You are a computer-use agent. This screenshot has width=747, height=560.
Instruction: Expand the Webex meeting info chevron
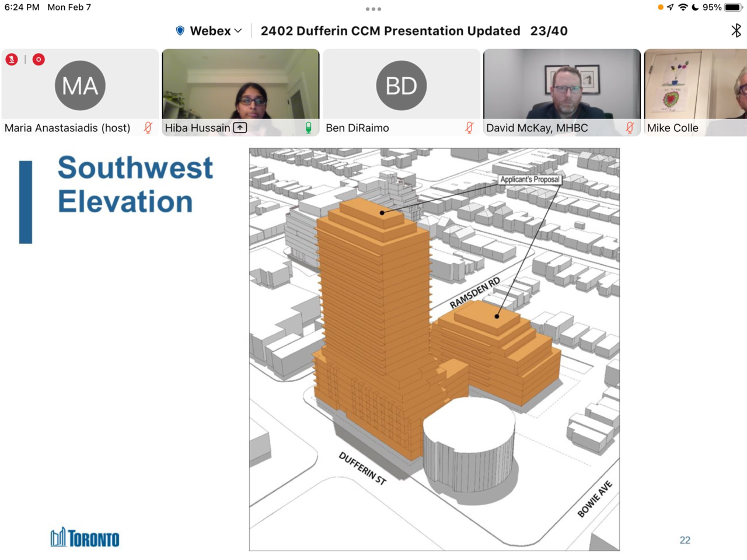pyautogui.click(x=238, y=31)
